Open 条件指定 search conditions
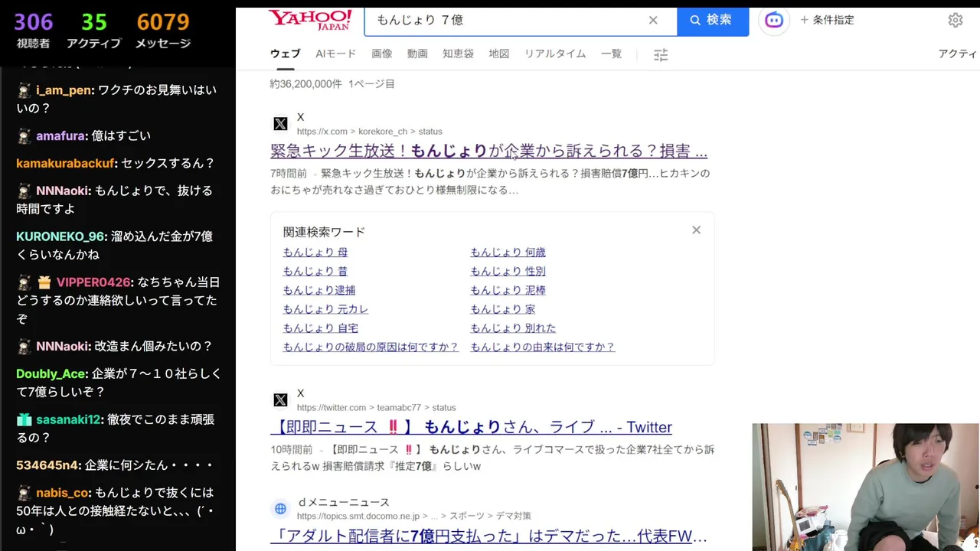This screenshot has width=980, height=551. [x=827, y=20]
